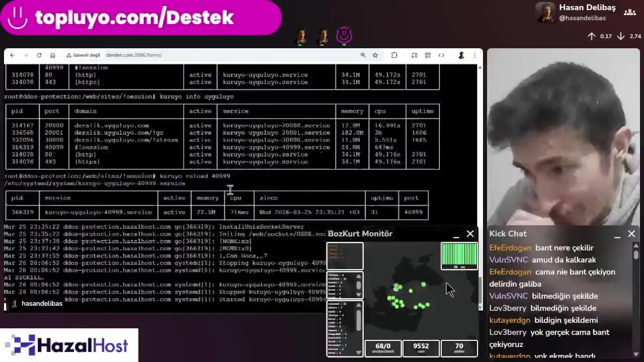Click the smiley logo in the banner
The height and width of the screenshot is (362, 644).
pos(18,18)
